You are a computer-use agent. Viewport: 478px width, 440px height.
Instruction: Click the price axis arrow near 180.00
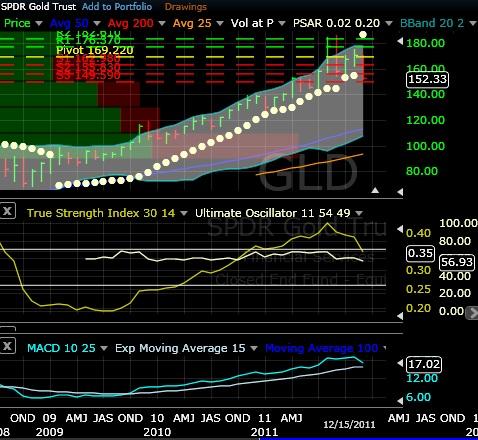[x=400, y=42]
